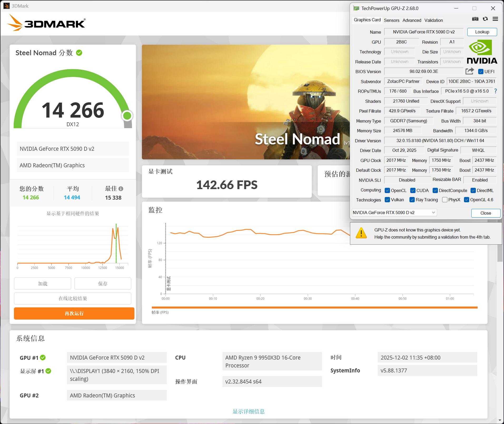Open the Validation tab in GPU-Z
The width and height of the screenshot is (504, 424).
point(433,20)
